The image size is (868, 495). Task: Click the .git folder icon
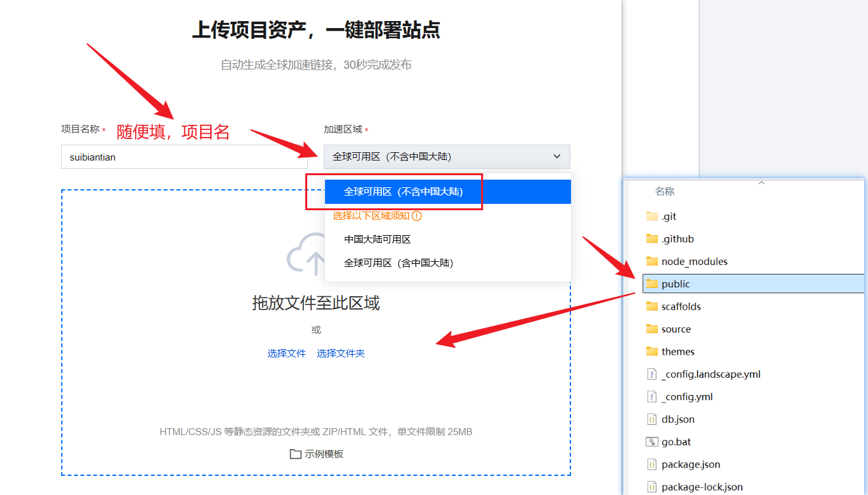point(651,217)
